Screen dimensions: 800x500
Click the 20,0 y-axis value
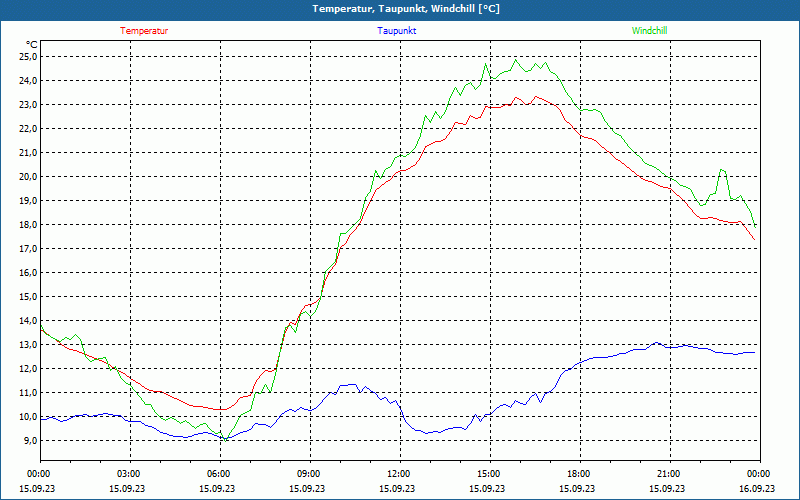pos(29,177)
